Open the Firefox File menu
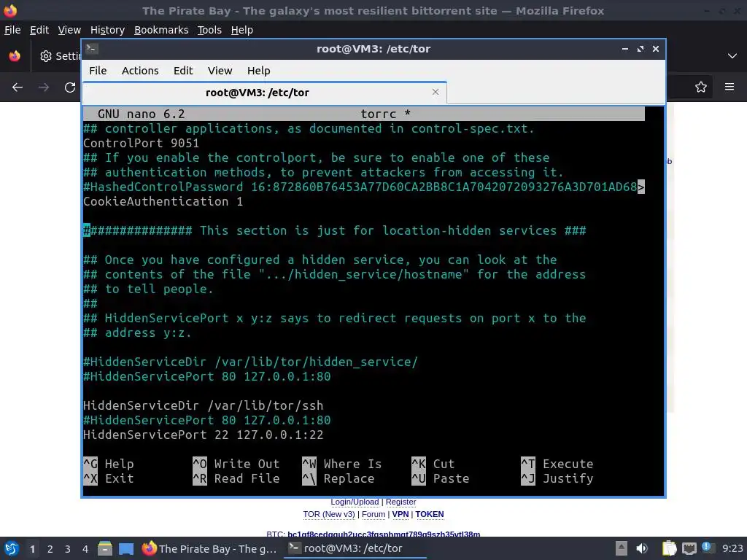This screenshot has height=560, width=747. point(12,30)
